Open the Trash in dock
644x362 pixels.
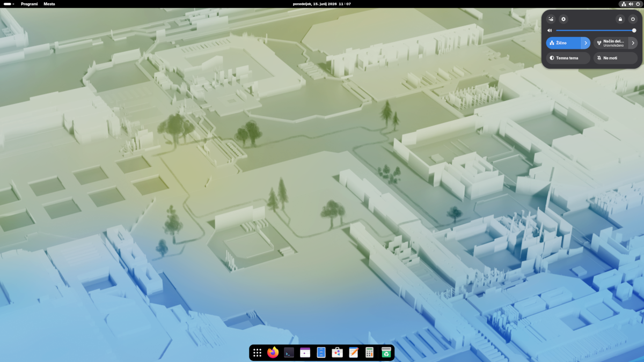[386, 352]
